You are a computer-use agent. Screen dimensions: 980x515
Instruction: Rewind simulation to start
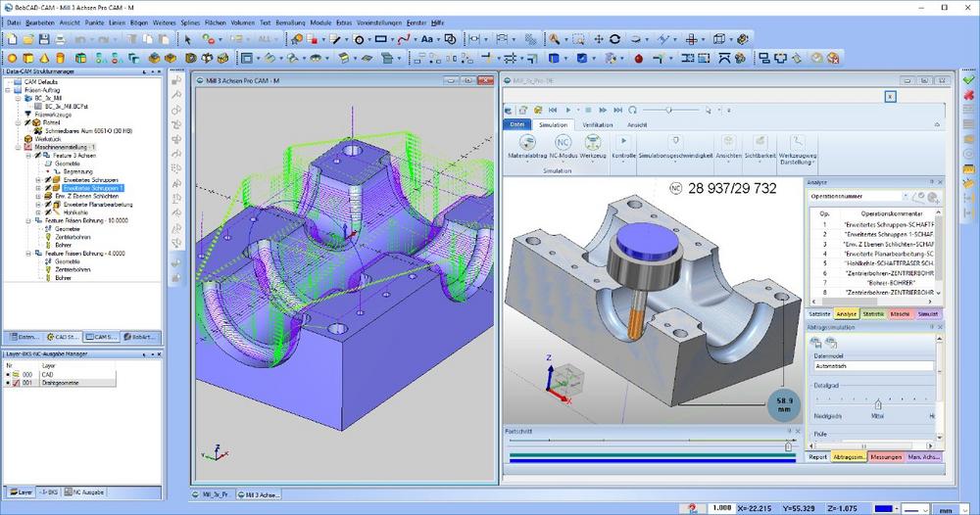[553, 110]
